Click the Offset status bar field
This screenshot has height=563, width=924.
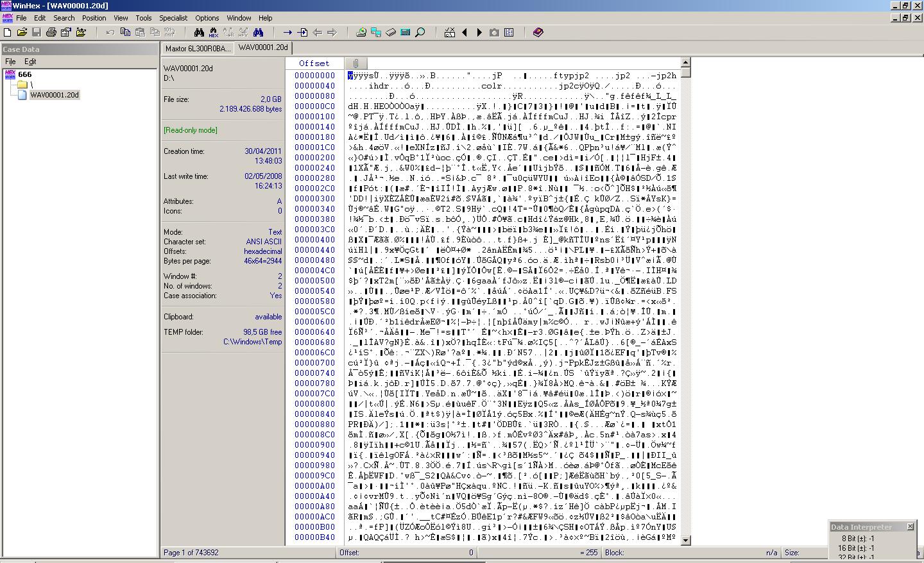point(407,553)
